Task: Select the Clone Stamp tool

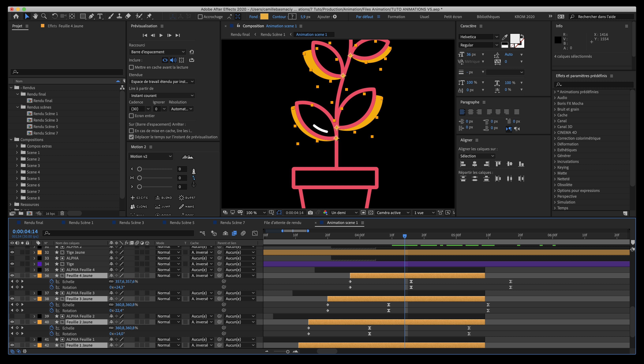Action: [119, 17]
